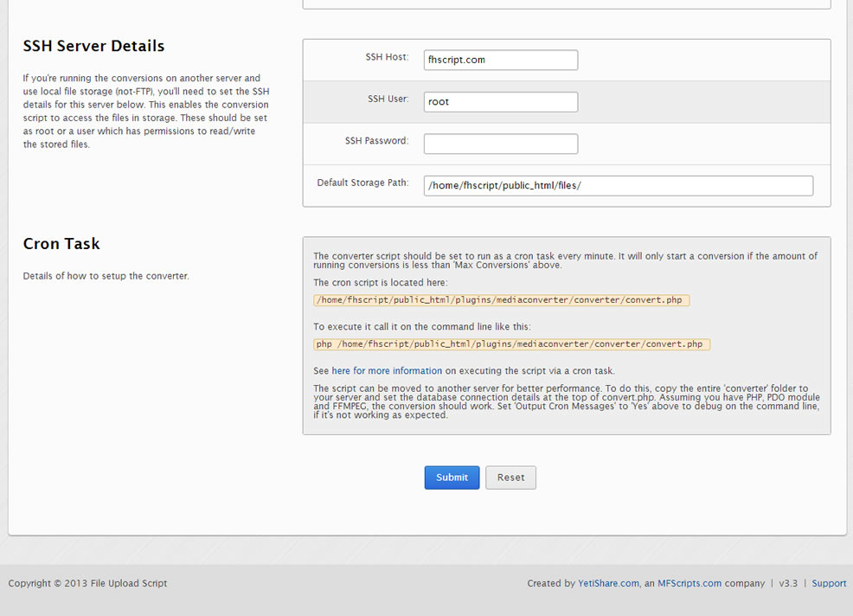Click the 'SSH Password:' label
Viewport: 853px width, 616px height.
click(376, 140)
